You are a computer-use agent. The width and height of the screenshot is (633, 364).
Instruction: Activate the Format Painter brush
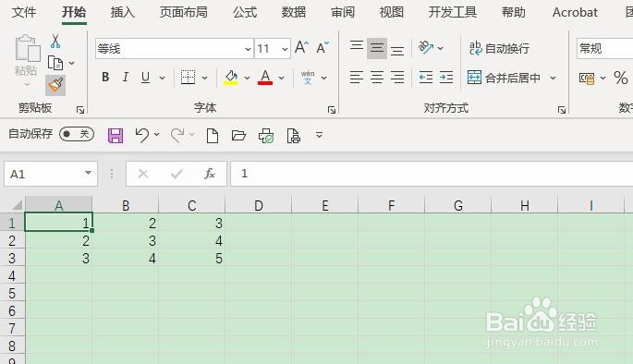[x=55, y=85]
